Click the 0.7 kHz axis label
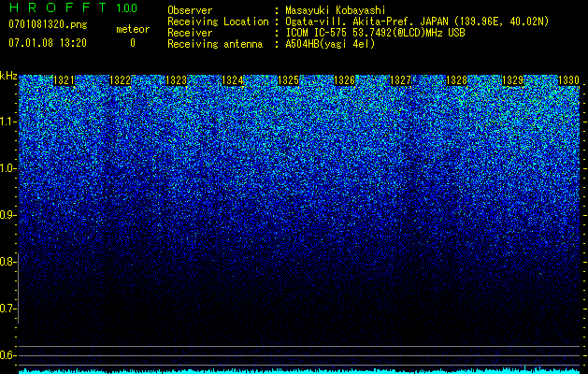The image size is (588, 374). pos(7,309)
